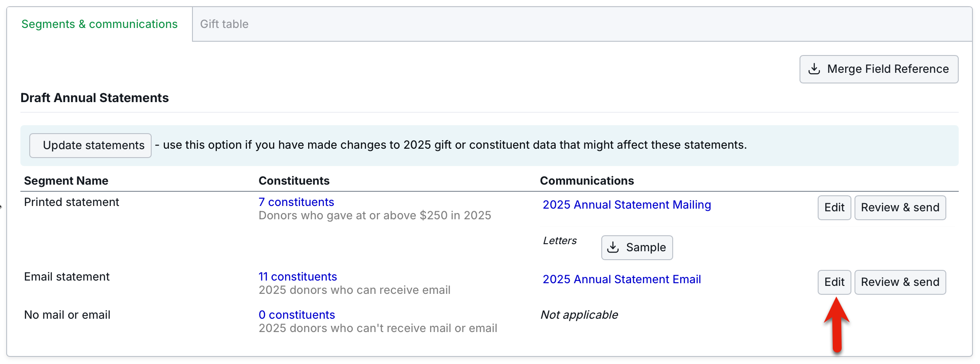980x364 pixels.
Task: Click the Draft Annual Statements heading
Action: tap(94, 98)
